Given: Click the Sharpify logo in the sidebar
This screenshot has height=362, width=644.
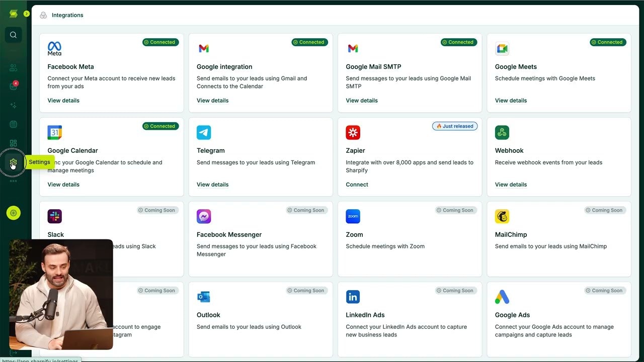Looking at the screenshot, I should [x=14, y=14].
